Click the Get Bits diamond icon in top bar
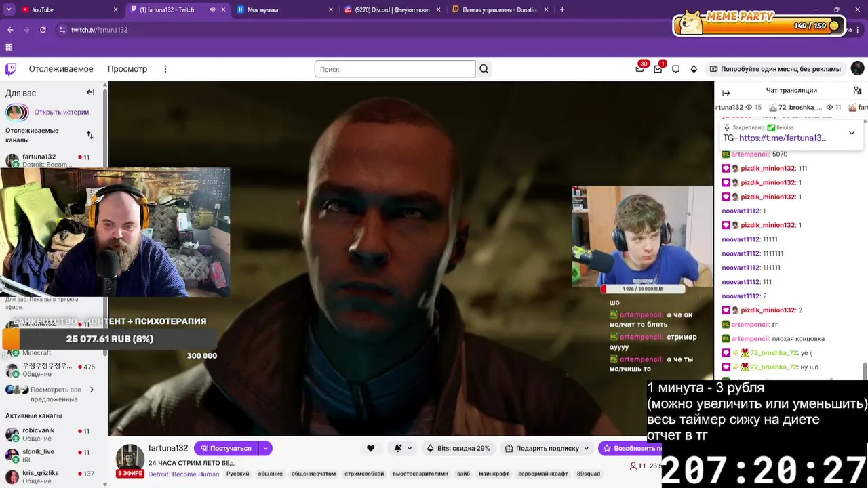This screenshot has height=488, width=868. point(694,69)
